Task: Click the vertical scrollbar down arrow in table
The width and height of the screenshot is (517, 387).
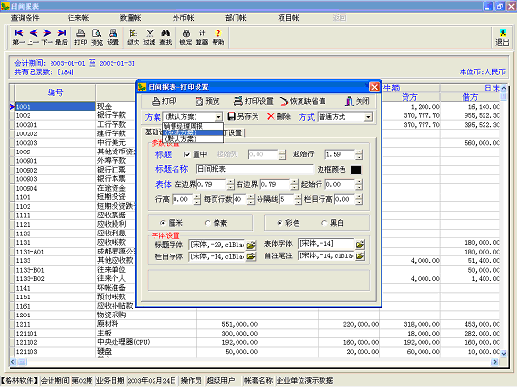Action: point(503,354)
